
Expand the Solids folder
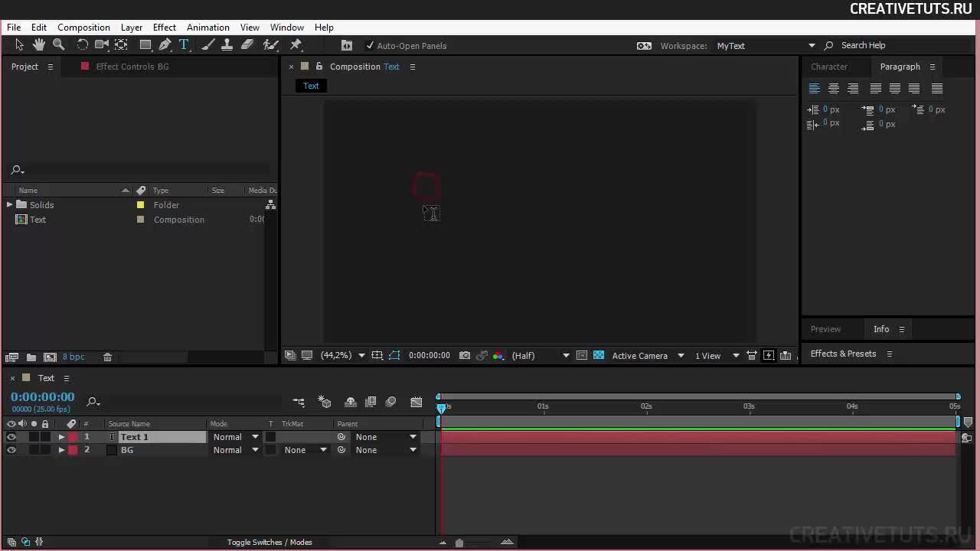[9, 205]
